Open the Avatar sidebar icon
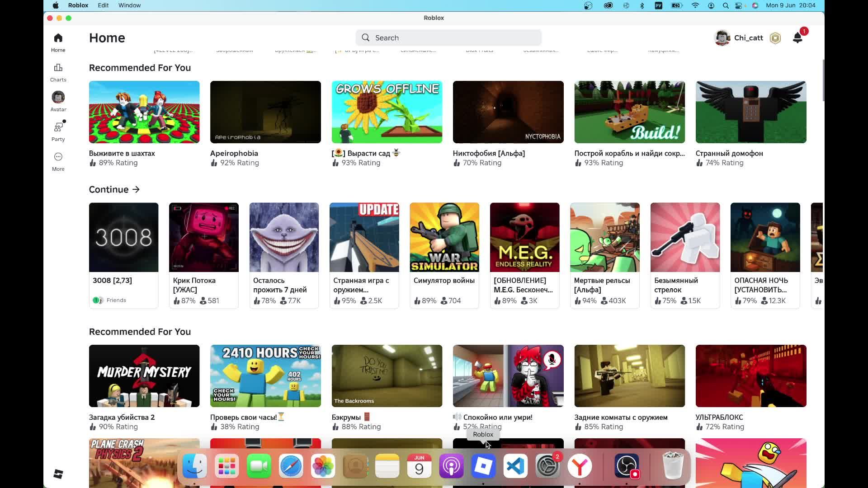The width and height of the screenshot is (868, 488). (58, 97)
